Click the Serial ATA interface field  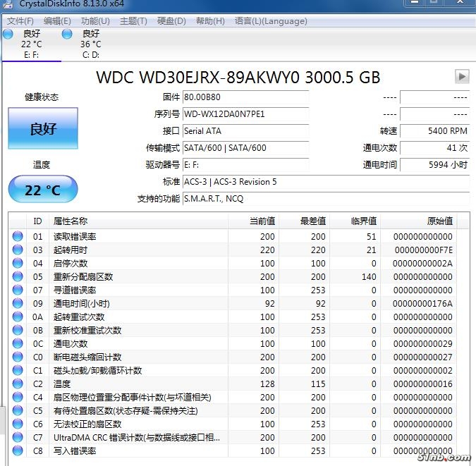tap(245, 131)
